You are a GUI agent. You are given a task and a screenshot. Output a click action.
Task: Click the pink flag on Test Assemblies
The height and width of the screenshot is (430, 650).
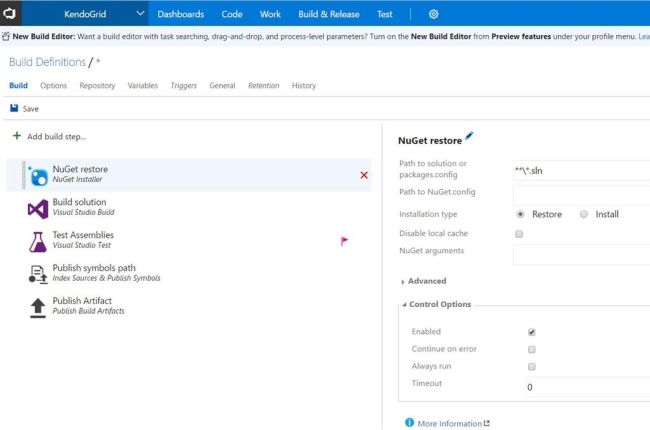pos(344,241)
